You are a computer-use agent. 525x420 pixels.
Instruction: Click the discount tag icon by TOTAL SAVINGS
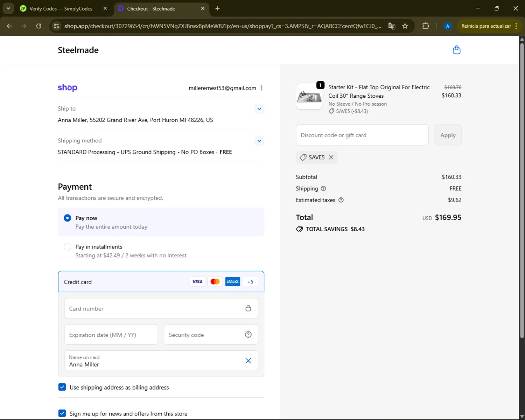click(x=300, y=229)
